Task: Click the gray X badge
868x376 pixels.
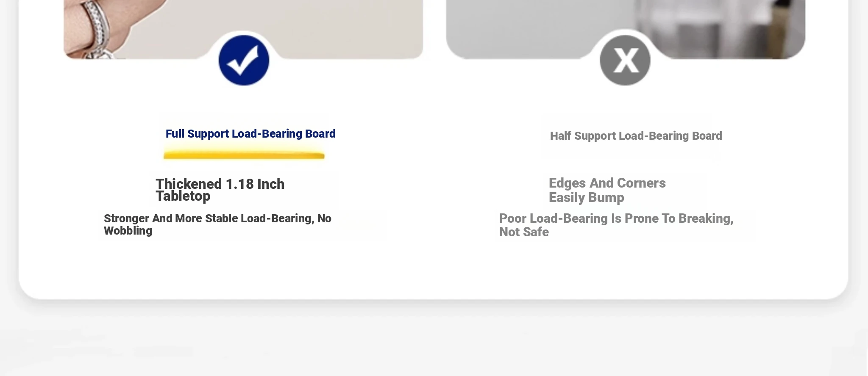Action: (625, 60)
